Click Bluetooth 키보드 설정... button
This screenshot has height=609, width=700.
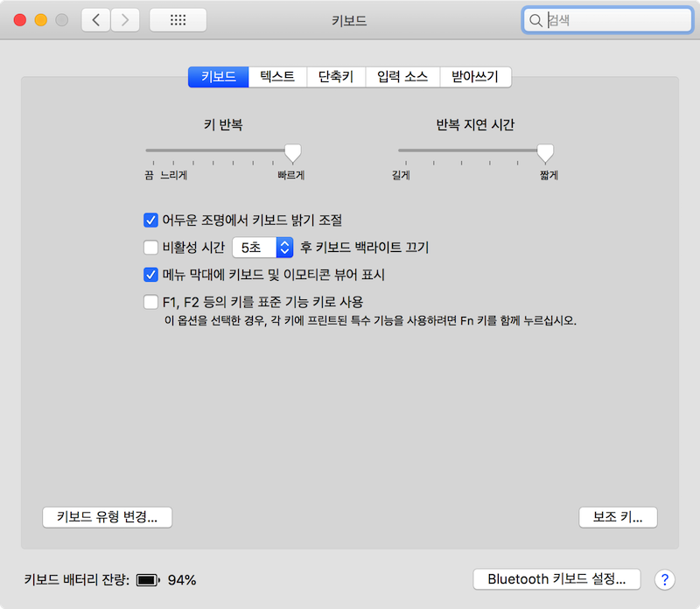pyautogui.click(x=556, y=579)
